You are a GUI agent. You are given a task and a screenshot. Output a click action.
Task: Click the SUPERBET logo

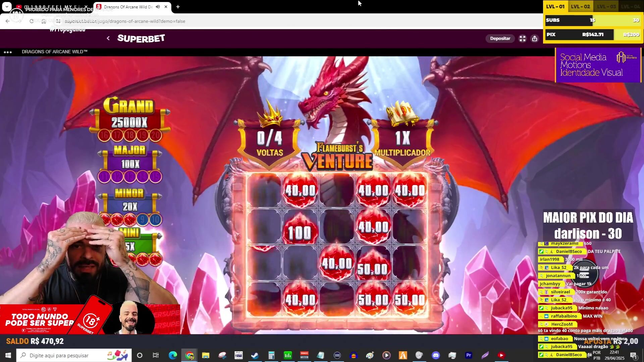141,38
